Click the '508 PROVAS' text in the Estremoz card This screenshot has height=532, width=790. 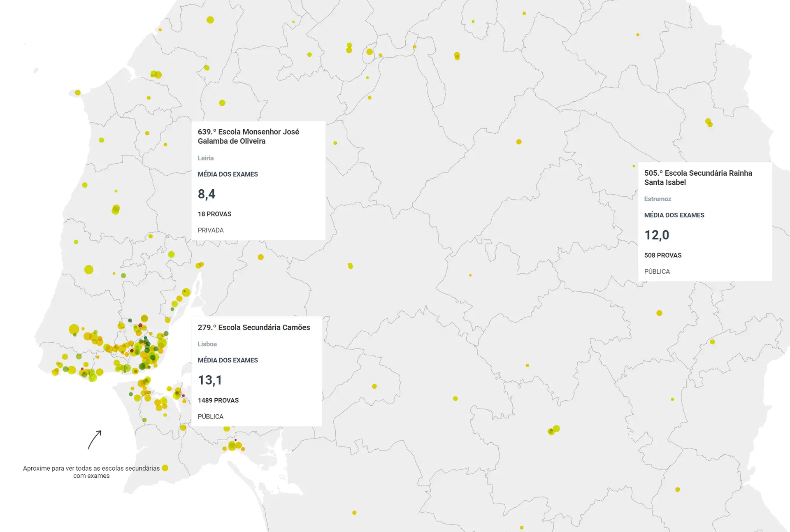663,256
